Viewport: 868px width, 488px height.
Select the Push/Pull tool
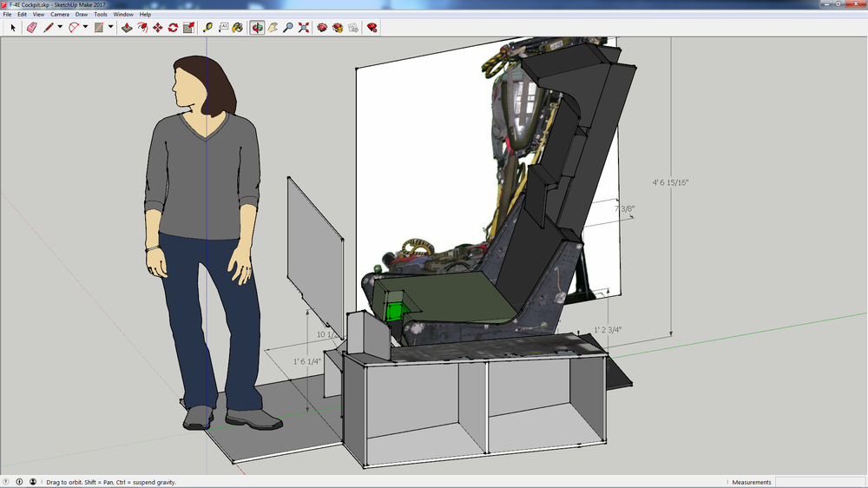click(x=127, y=28)
